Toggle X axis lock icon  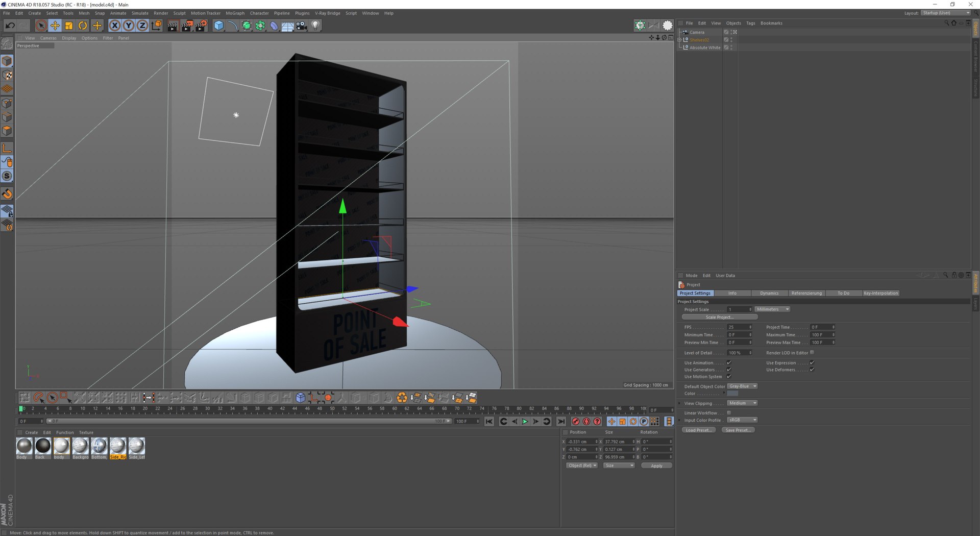(x=115, y=26)
